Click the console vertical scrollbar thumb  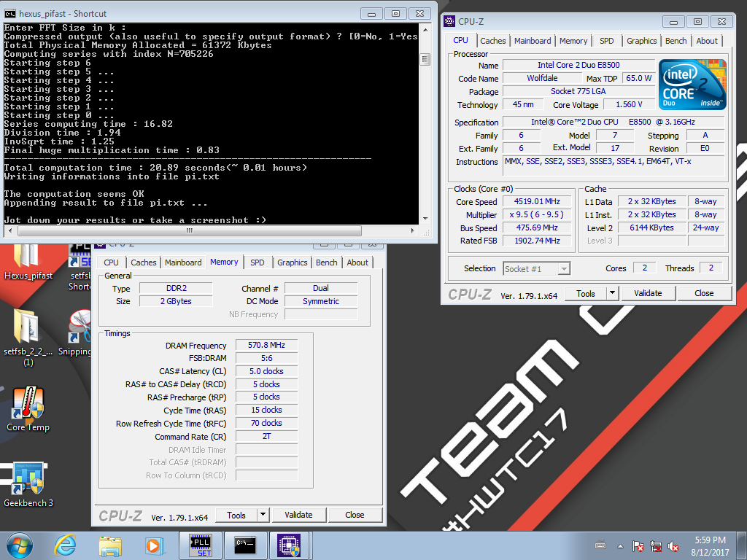(425, 60)
